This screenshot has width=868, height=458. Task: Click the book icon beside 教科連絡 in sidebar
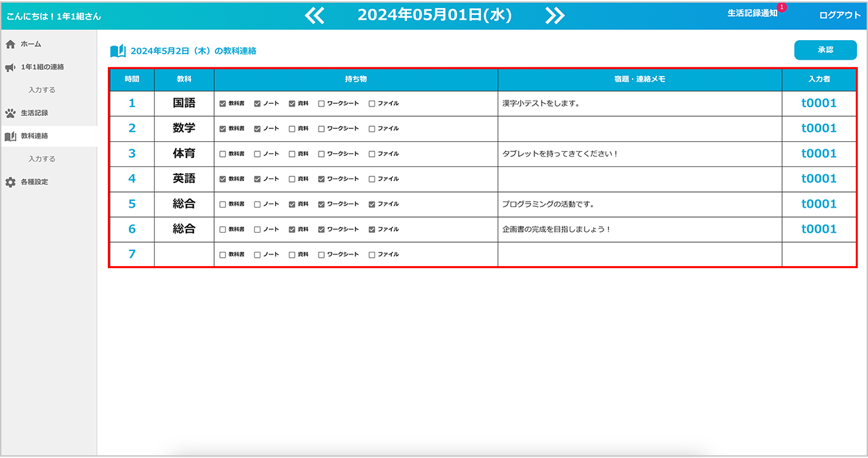[10, 136]
